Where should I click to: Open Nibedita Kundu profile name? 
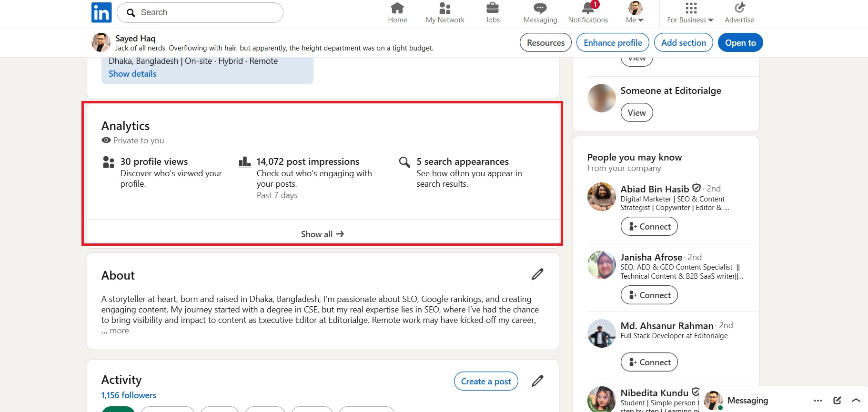pos(654,393)
